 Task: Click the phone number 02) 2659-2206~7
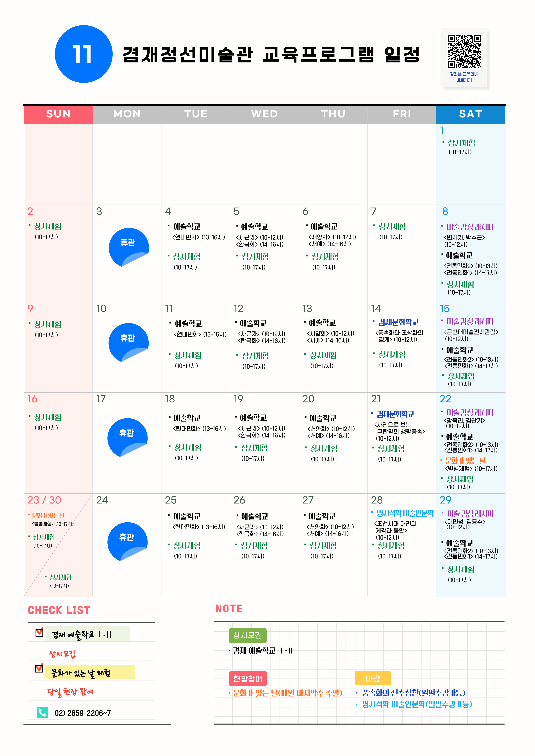tap(83, 713)
